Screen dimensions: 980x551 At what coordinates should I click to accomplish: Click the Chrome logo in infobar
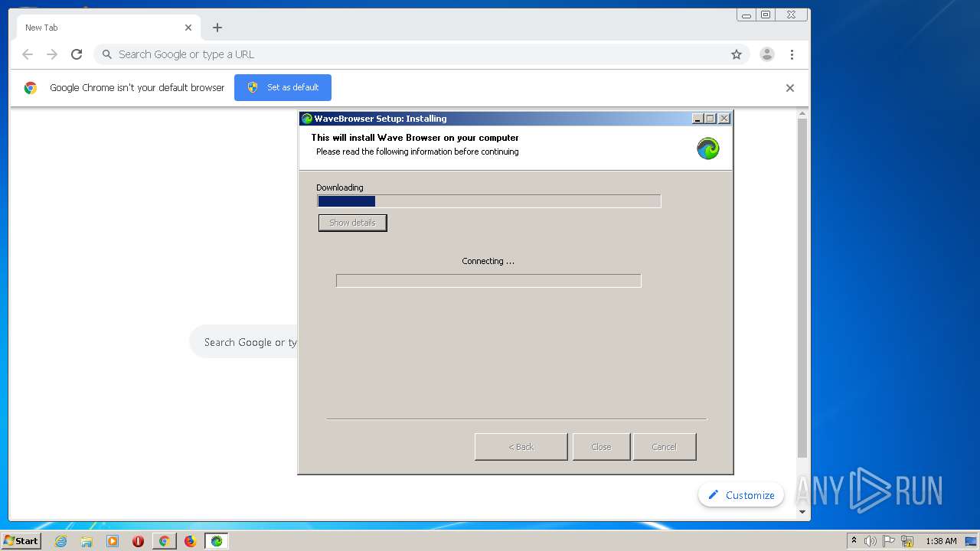31,88
